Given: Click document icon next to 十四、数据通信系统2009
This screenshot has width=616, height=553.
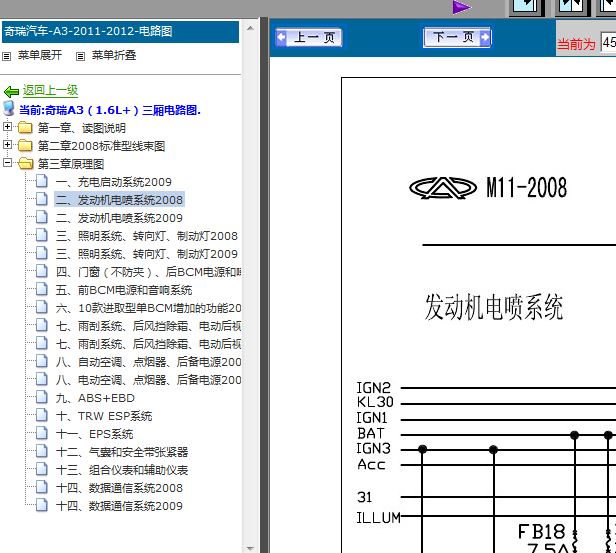Looking at the screenshot, I should click(x=42, y=505).
